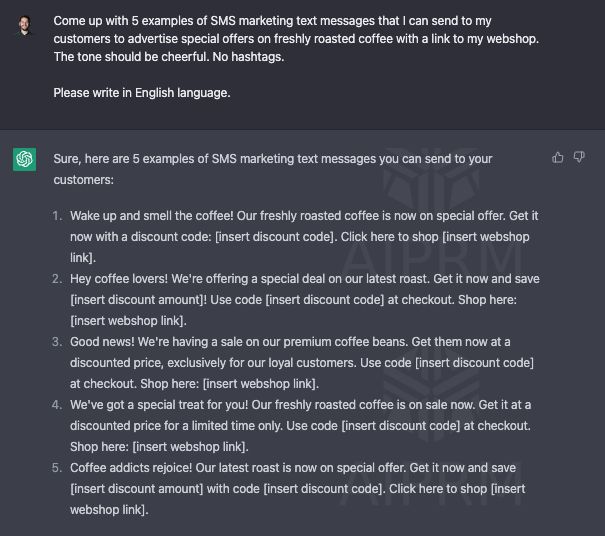Select list item 5 'Coffee addicts rejoice!'

pyautogui.click(x=297, y=488)
